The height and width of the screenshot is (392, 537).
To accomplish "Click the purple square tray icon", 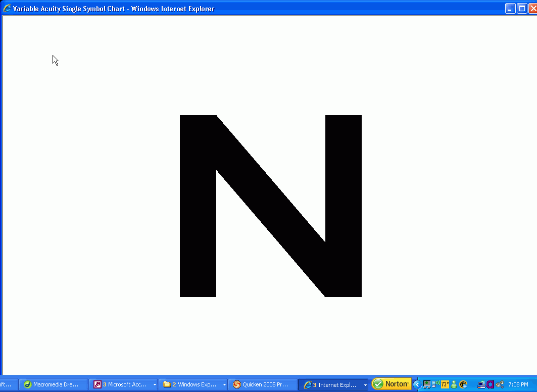I will pos(490,384).
